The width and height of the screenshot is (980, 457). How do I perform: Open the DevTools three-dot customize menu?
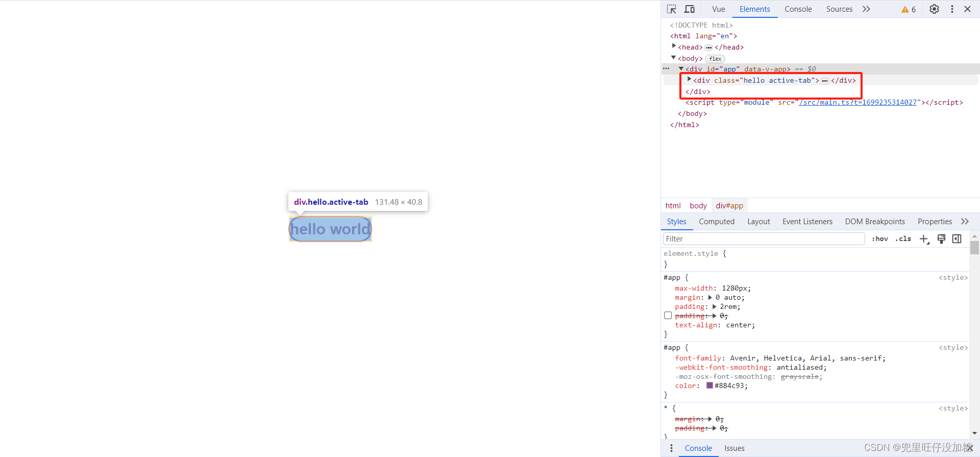(952, 9)
